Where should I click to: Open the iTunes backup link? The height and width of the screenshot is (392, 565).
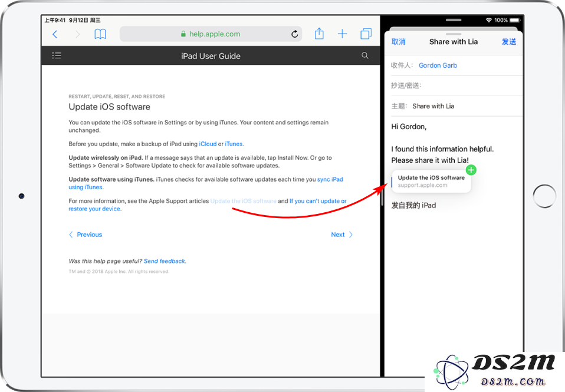(234, 144)
